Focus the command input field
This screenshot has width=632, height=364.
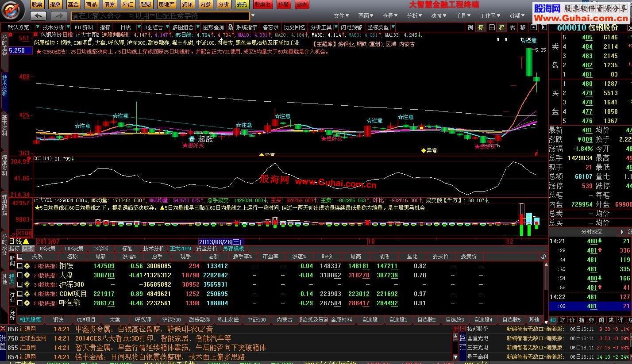click(x=160, y=16)
